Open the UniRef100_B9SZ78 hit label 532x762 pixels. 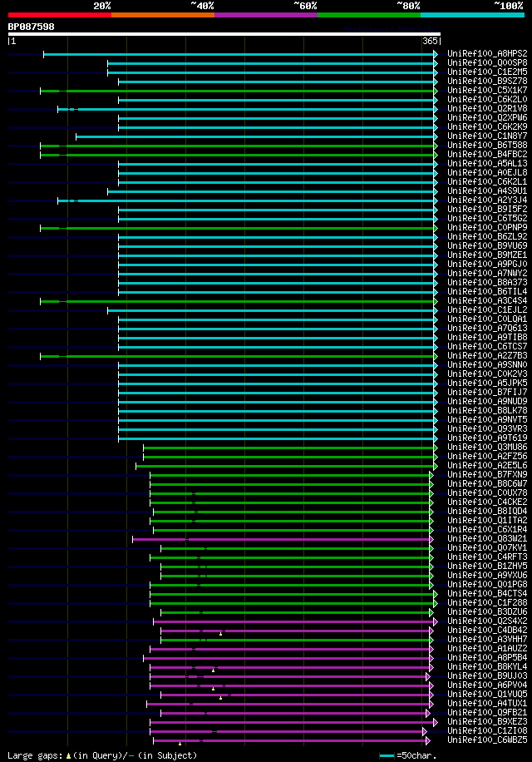pos(487,82)
